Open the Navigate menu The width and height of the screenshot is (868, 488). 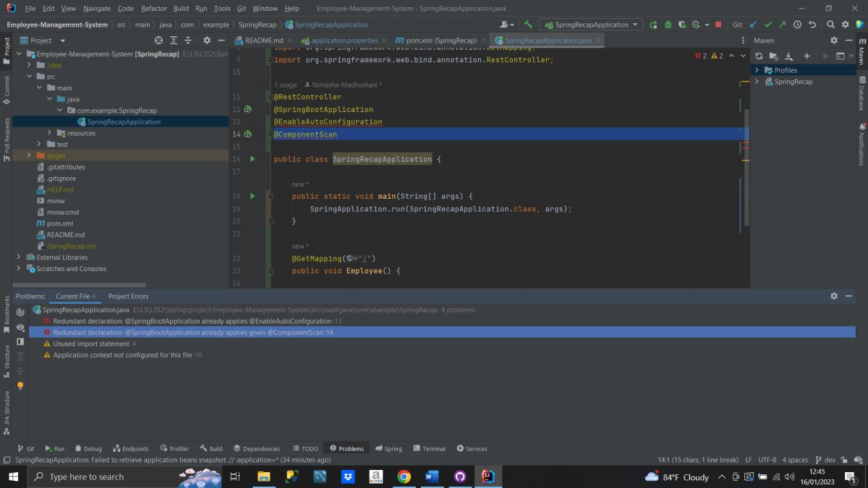(97, 9)
